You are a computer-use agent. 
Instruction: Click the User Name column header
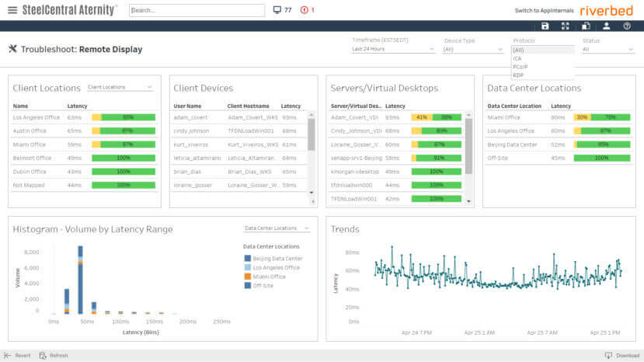187,106
